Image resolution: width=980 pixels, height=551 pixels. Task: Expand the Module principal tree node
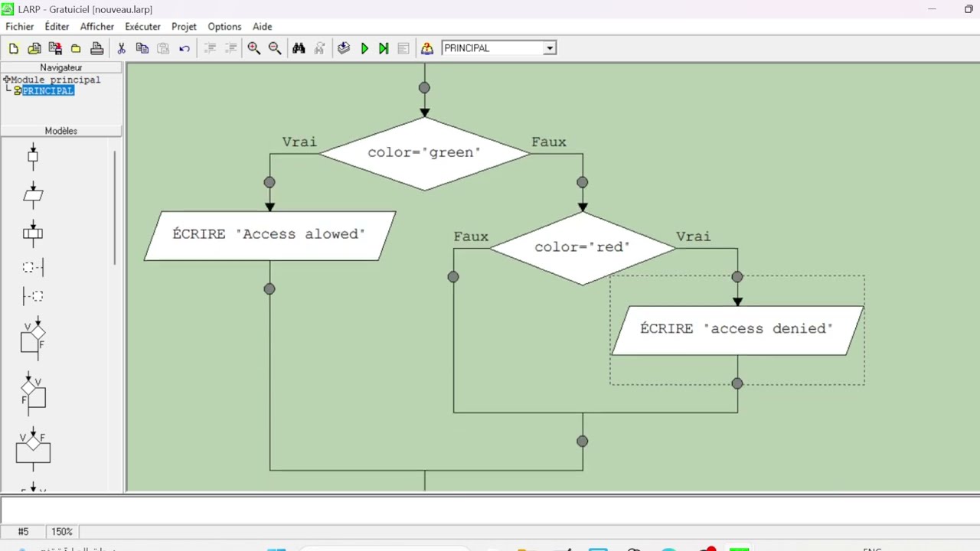[x=6, y=80]
